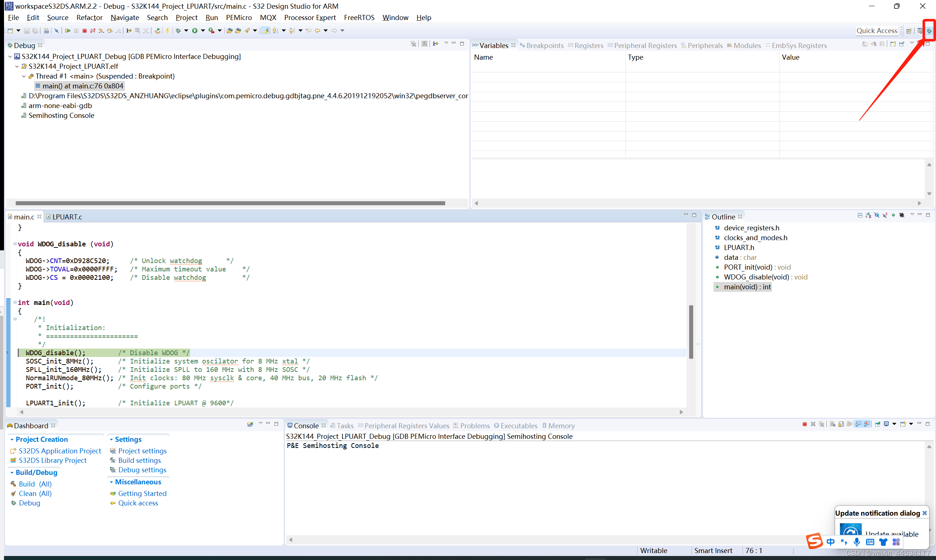
Task: Open the PEMicro menu
Action: coord(238,17)
